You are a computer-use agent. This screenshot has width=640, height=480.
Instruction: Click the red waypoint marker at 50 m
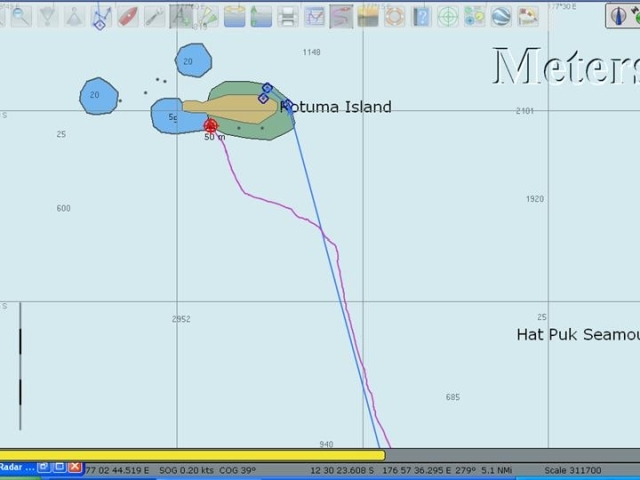pos(211,125)
